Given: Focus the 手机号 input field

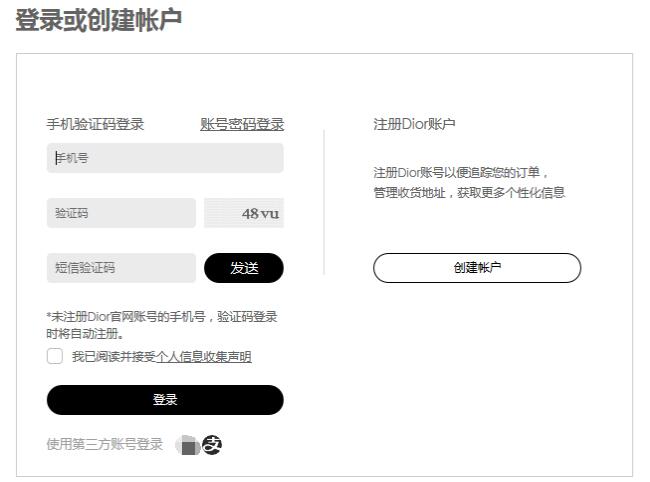Looking at the screenshot, I should 165,158.
